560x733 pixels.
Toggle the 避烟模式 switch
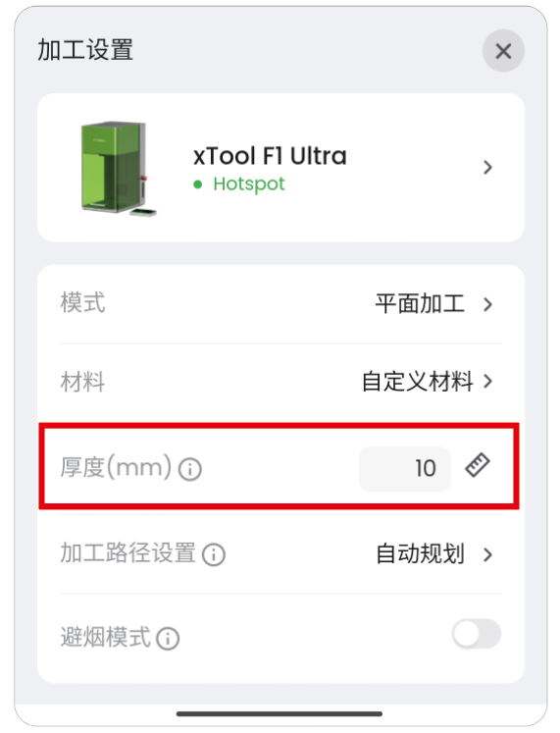pyautogui.click(x=477, y=634)
